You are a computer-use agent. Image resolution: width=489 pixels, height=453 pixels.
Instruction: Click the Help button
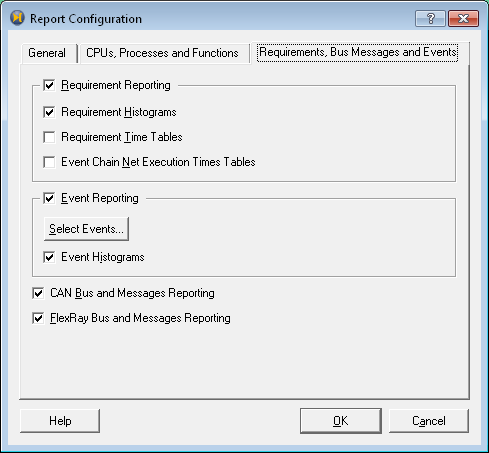coord(60,421)
